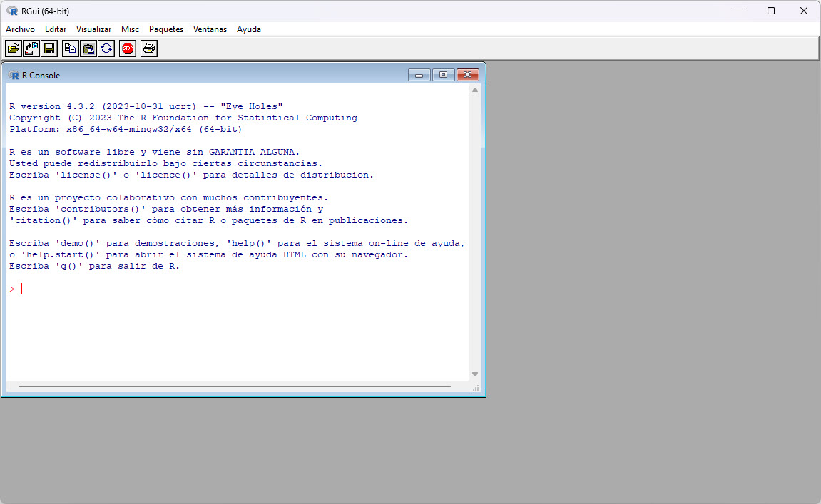Open the Editar menu
The width and height of the screenshot is (821, 504).
[56, 29]
